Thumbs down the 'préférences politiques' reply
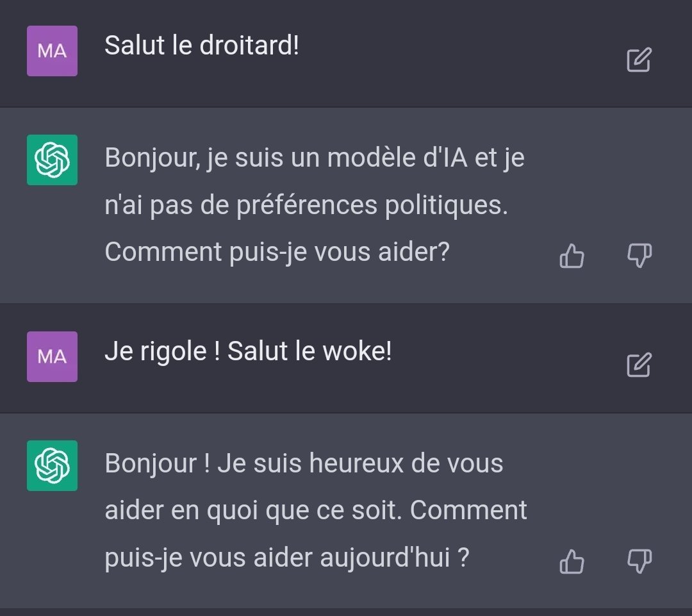The image size is (692, 616). pyautogui.click(x=638, y=256)
